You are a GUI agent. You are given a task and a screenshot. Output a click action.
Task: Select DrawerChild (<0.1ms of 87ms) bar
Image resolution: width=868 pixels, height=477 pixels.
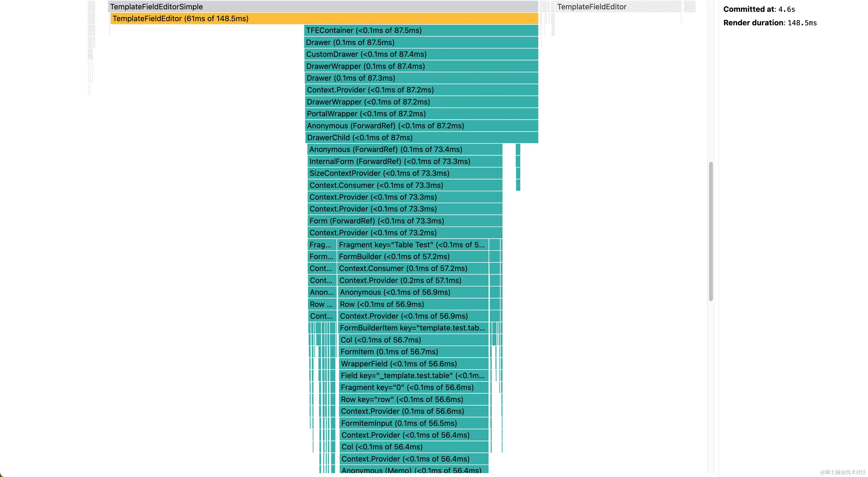click(x=422, y=138)
